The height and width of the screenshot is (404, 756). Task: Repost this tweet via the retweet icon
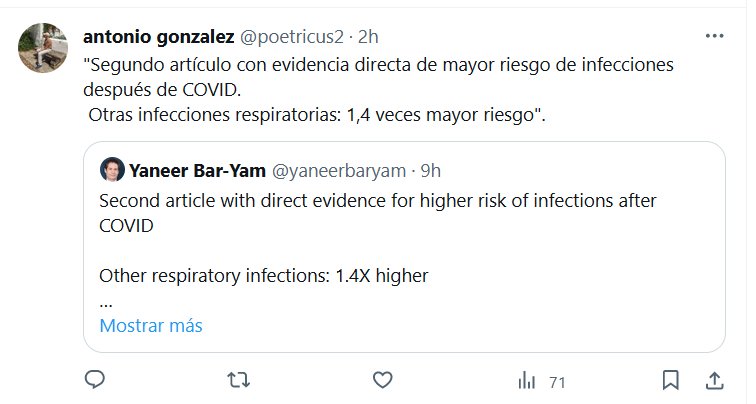(239, 380)
